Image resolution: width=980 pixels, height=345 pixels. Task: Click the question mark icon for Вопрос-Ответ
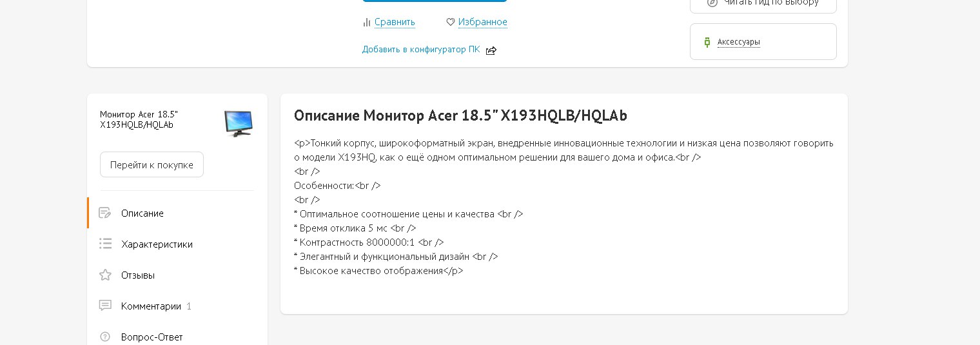[x=105, y=337]
